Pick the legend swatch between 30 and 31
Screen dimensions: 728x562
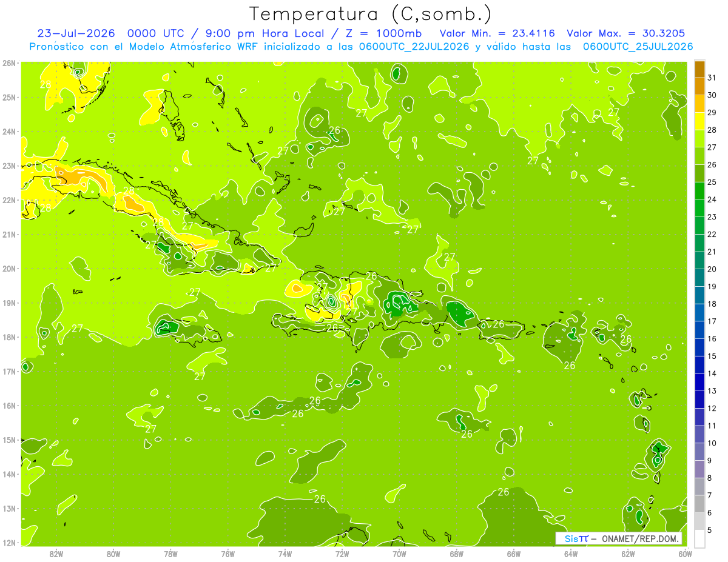coord(699,86)
